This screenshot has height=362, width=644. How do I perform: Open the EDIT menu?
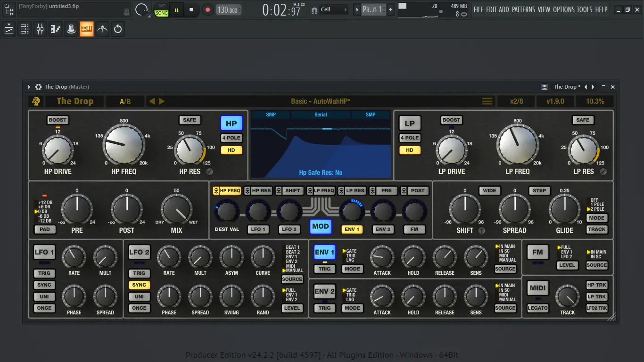[491, 9]
